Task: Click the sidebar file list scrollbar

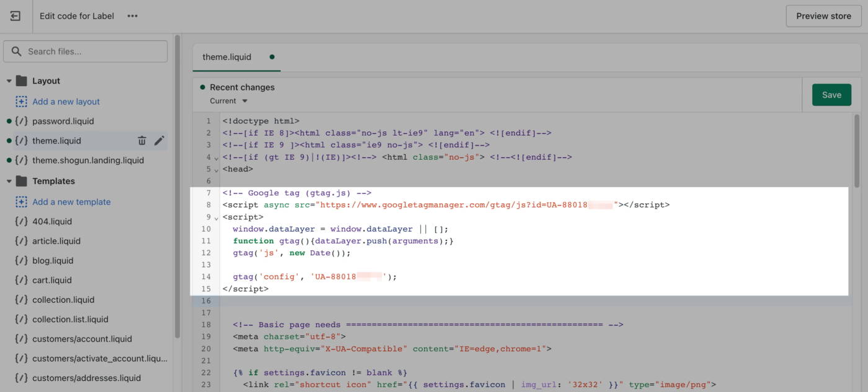Action: [178, 186]
